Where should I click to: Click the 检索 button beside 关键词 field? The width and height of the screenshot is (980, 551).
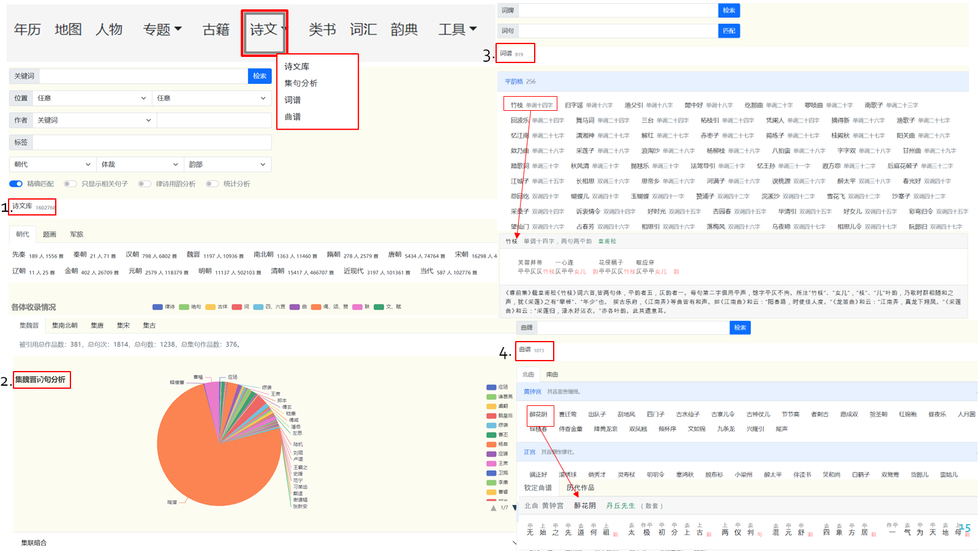pos(260,76)
